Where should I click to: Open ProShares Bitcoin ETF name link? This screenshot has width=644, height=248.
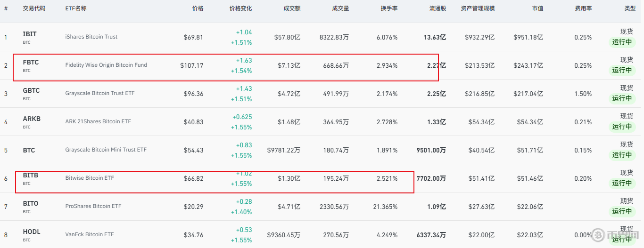(93, 206)
